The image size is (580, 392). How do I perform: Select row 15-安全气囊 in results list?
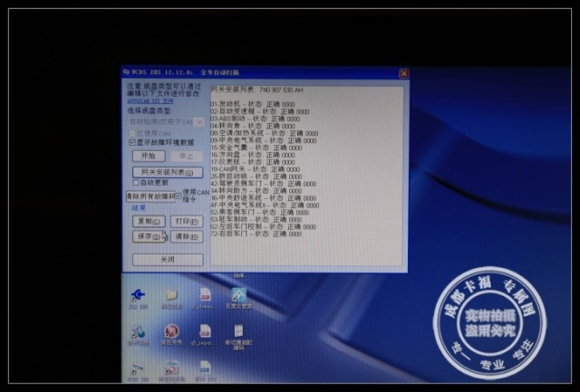click(256, 148)
